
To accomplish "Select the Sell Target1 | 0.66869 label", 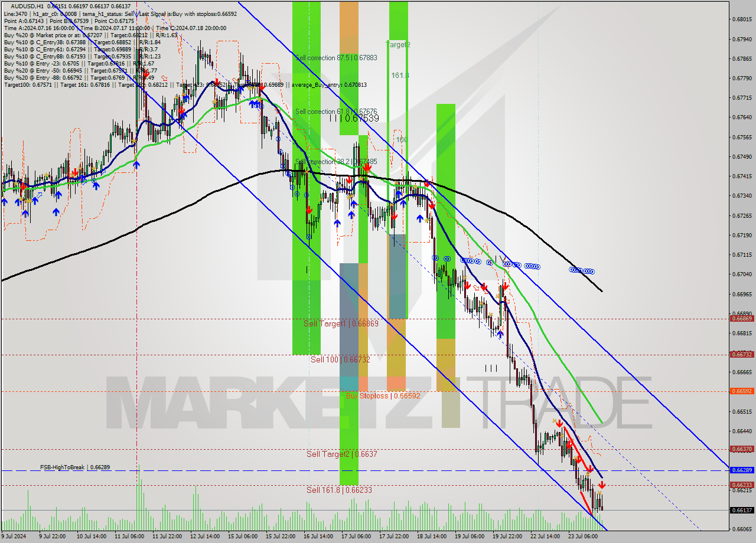I will [341, 323].
